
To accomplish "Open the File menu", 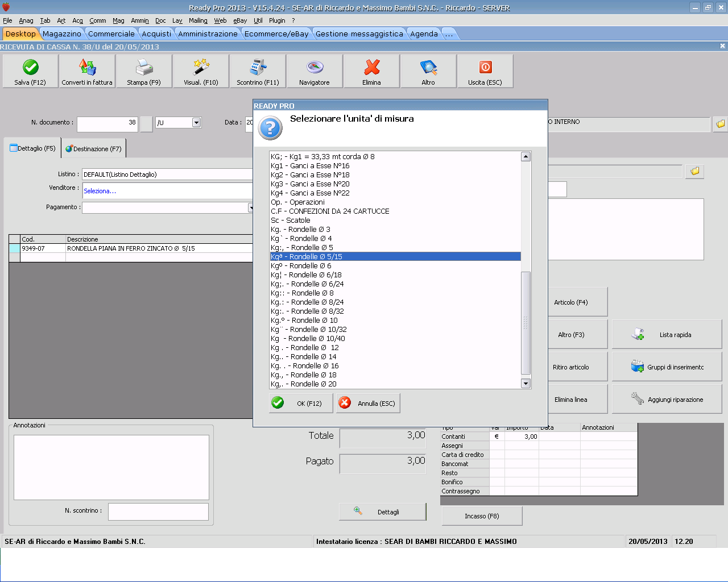I will point(7,20).
